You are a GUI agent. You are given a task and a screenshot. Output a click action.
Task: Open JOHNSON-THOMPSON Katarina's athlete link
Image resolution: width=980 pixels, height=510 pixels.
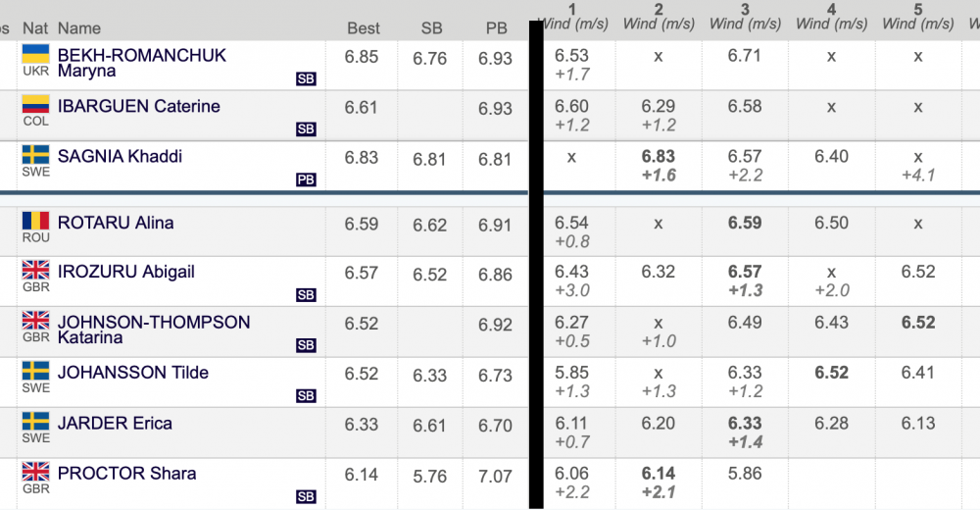(x=154, y=330)
